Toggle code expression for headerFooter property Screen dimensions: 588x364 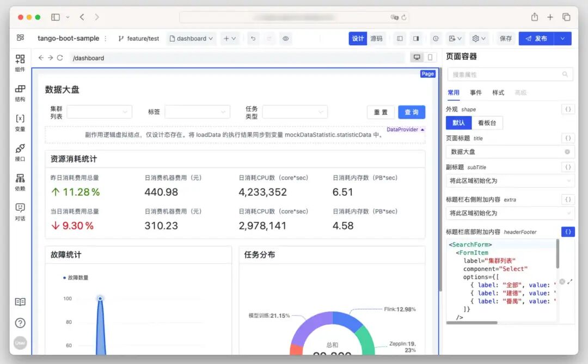[567, 232]
